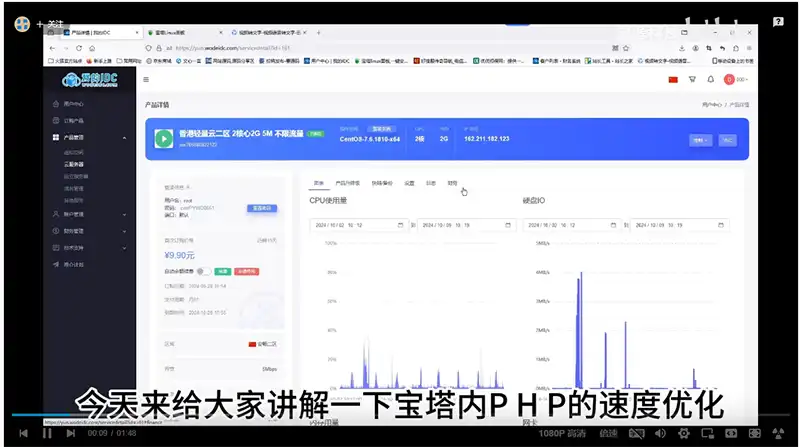Open the 控制 dropdown in blue banner

click(700, 140)
